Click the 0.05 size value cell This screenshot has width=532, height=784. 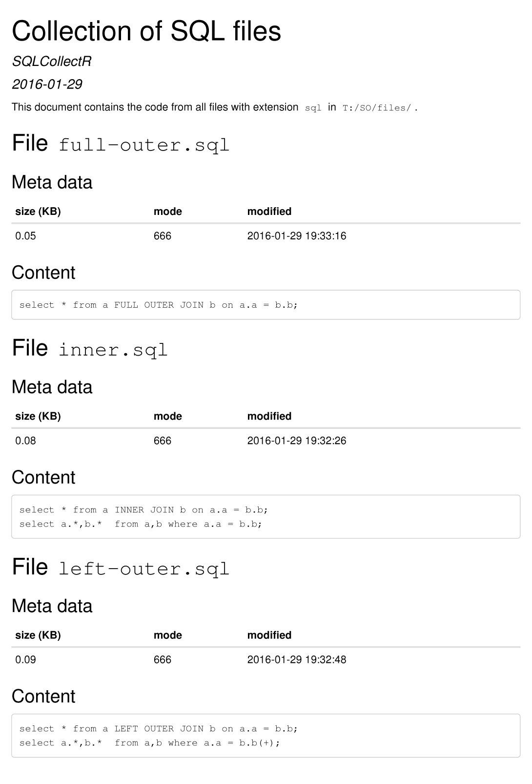coord(25,236)
